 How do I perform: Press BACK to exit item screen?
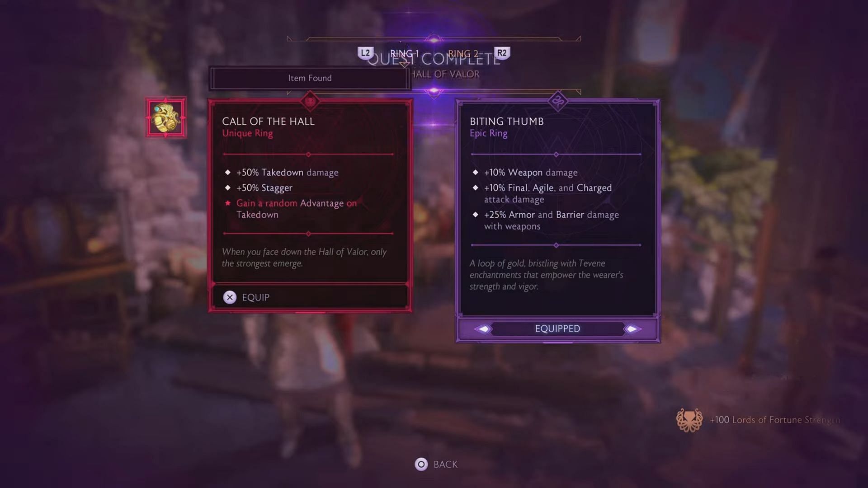click(x=434, y=464)
